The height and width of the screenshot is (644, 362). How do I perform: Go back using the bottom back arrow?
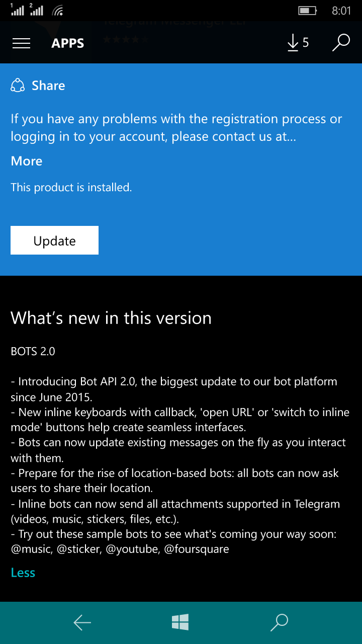pos(82,623)
